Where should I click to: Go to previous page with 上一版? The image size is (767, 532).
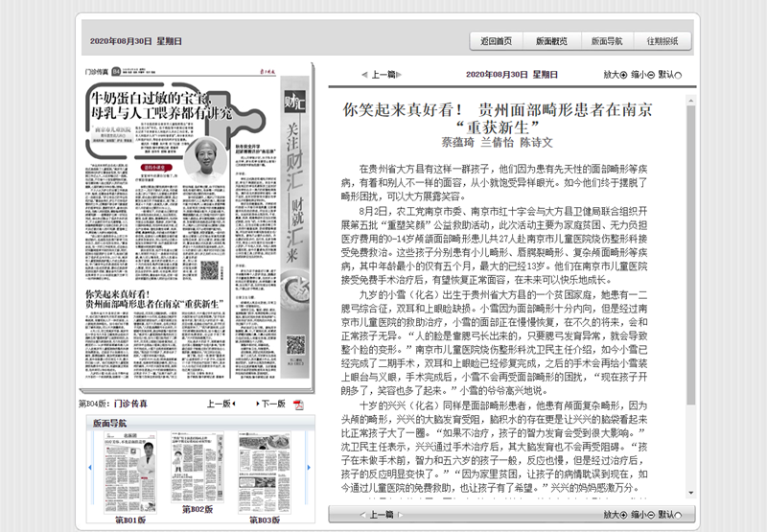[221, 404]
